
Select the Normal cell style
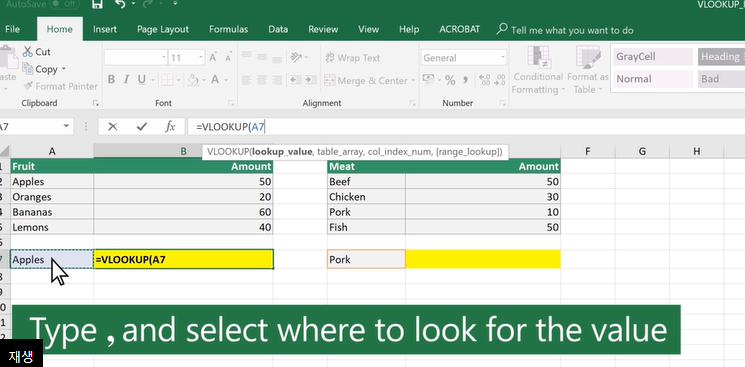pyautogui.click(x=653, y=79)
